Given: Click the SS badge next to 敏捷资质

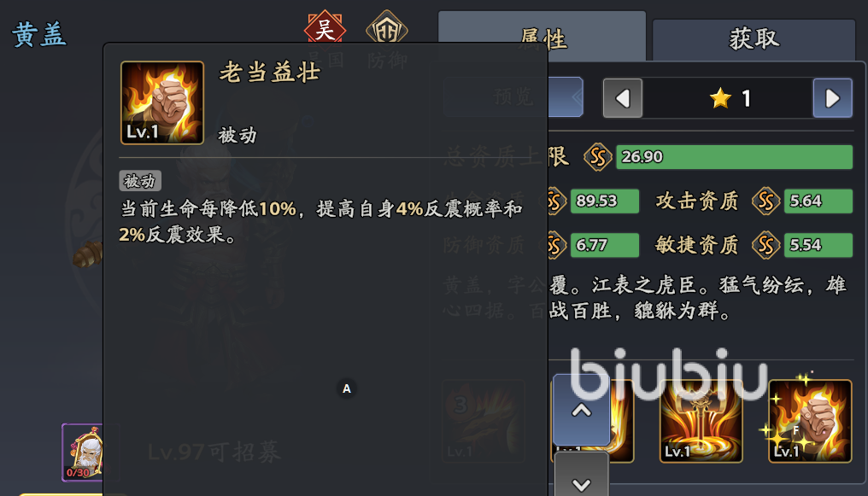Looking at the screenshot, I should click(766, 245).
